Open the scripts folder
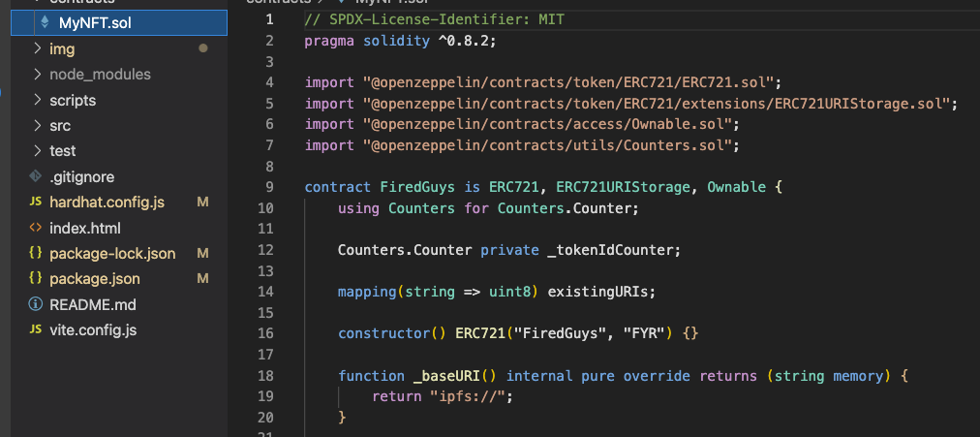Image resolution: width=980 pixels, height=437 pixels. point(73,100)
